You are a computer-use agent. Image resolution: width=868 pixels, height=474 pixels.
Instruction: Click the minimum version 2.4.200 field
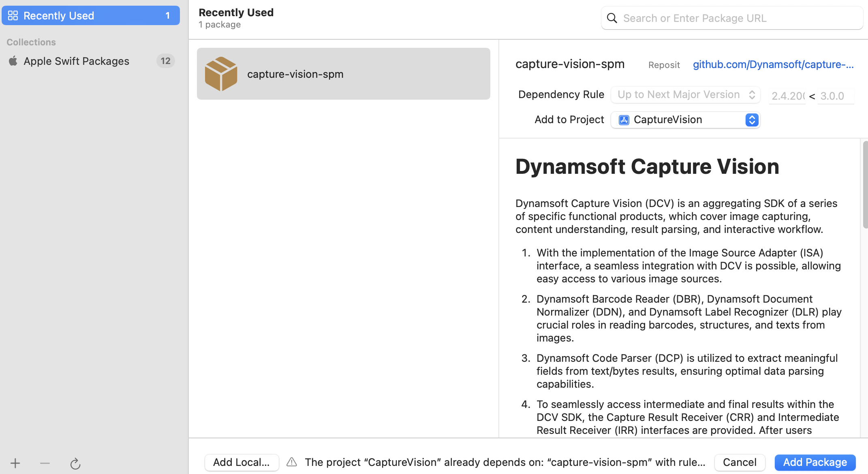(787, 96)
